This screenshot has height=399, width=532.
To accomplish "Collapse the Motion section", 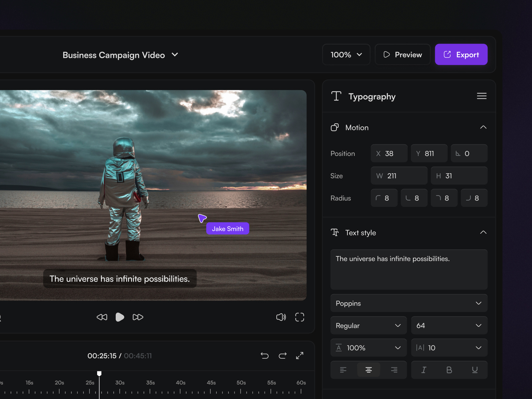I will point(483,127).
